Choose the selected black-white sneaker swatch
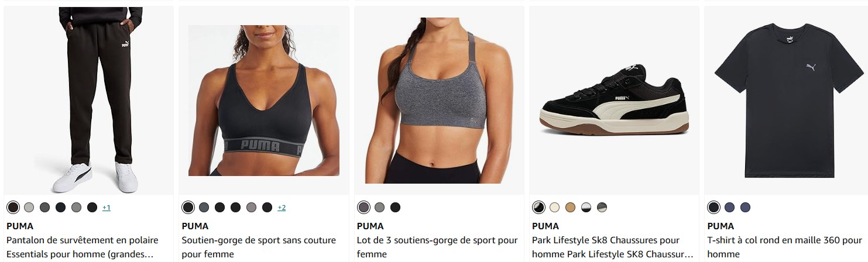The image size is (868, 262). coord(538,207)
